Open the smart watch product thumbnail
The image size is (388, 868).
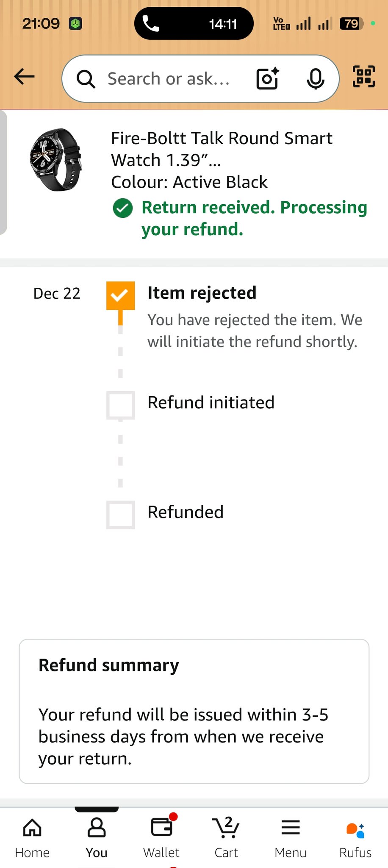click(x=55, y=160)
